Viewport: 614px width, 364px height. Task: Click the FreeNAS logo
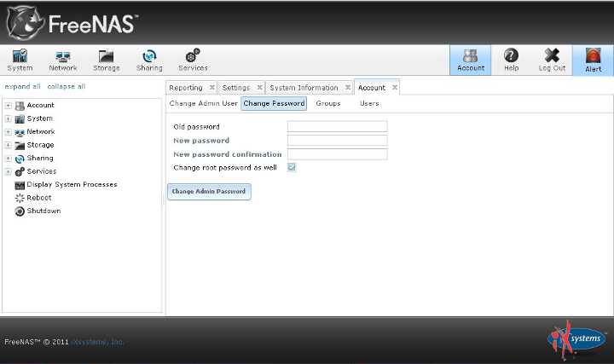point(72,23)
